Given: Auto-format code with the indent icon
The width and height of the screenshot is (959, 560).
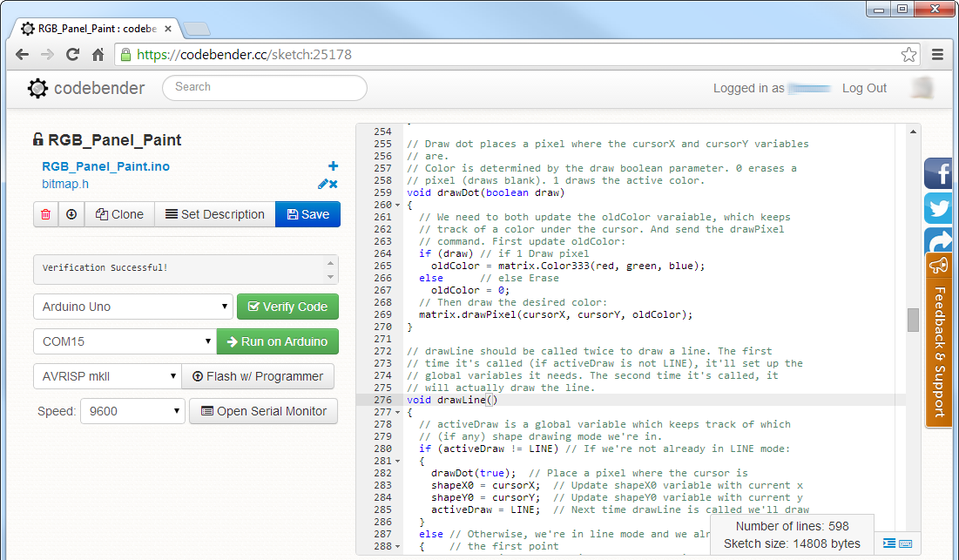Looking at the screenshot, I should [x=889, y=543].
